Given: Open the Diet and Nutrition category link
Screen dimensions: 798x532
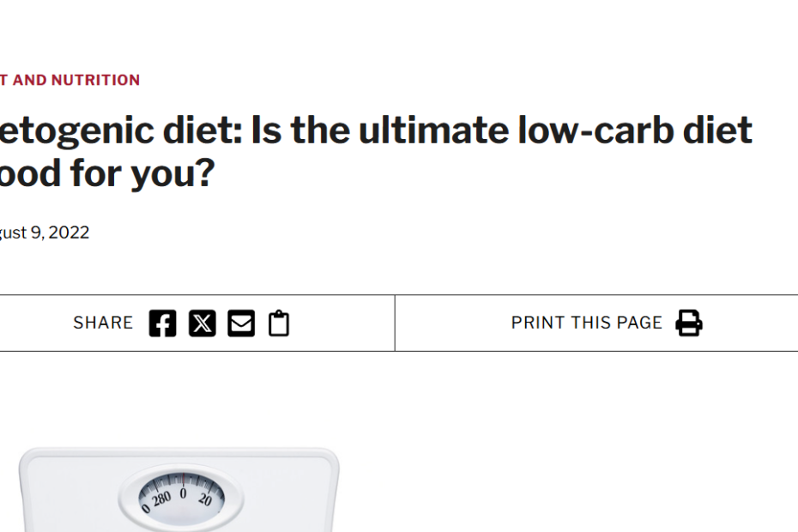Looking at the screenshot, I should pyautogui.click(x=69, y=81).
